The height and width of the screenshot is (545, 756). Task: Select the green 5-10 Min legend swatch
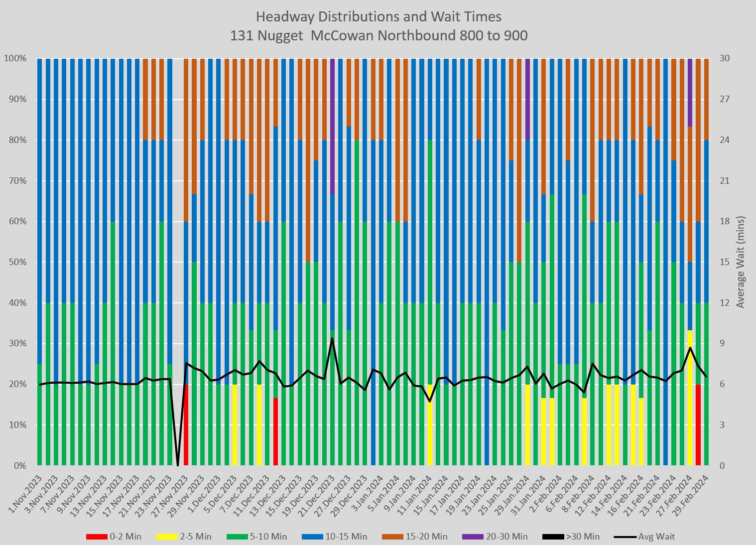(237, 537)
